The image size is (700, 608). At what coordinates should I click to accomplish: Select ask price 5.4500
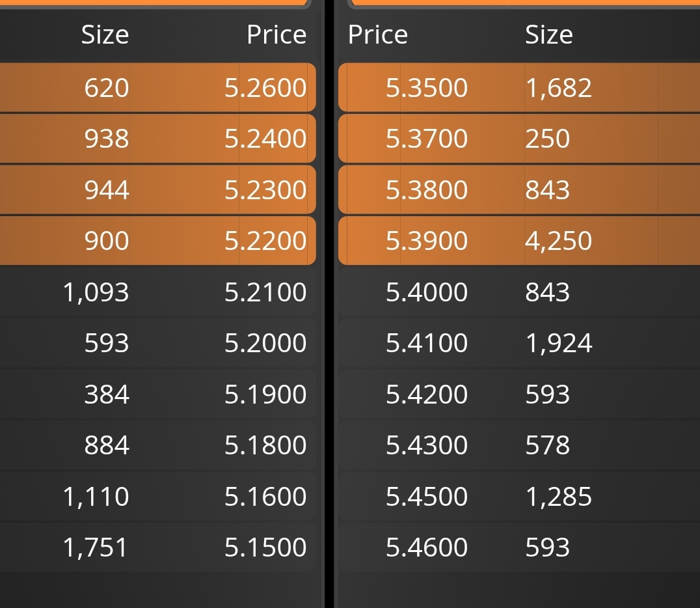click(x=427, y=497)
